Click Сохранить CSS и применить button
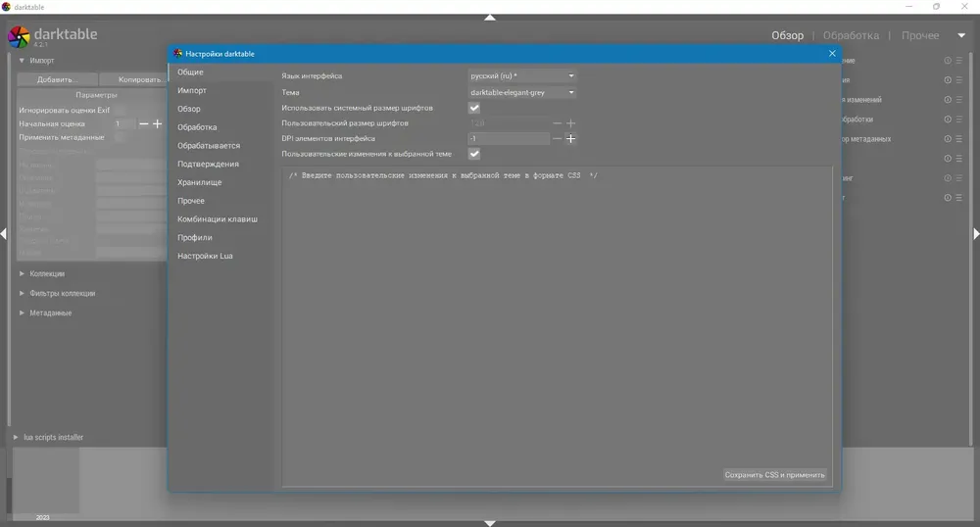Viewport: 980px width, 527px height. click(774, 475)
